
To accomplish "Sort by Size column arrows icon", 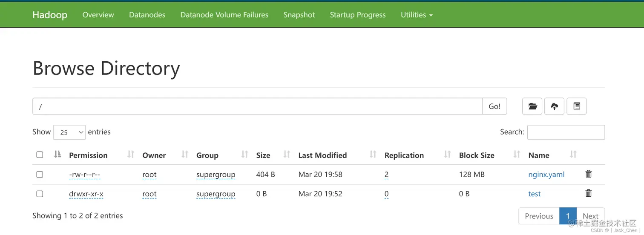I will point(287,155).
